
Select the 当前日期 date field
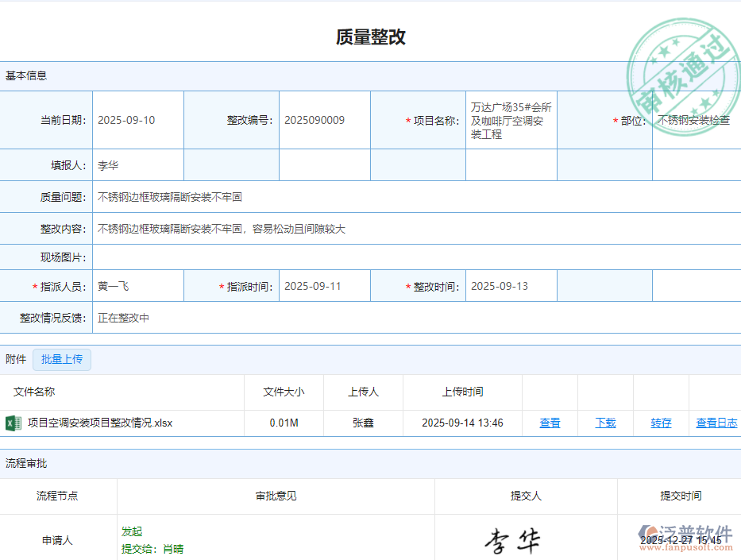[x=138, y=119]
